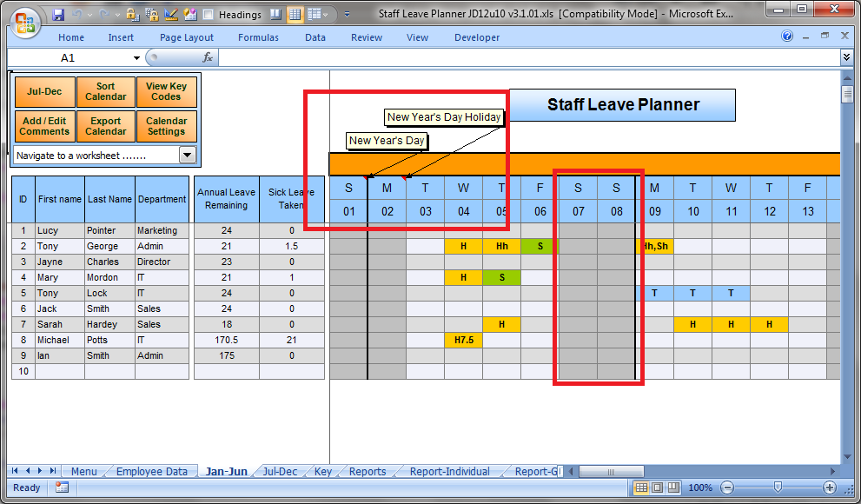Expand the Name Box dropdown arrow
Image resolution: width=861 pixels, height=504 pixels.
136,58
